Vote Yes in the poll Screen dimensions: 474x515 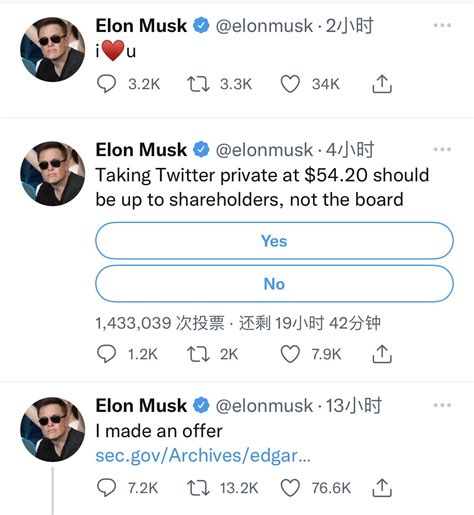(x=274, y=241)
